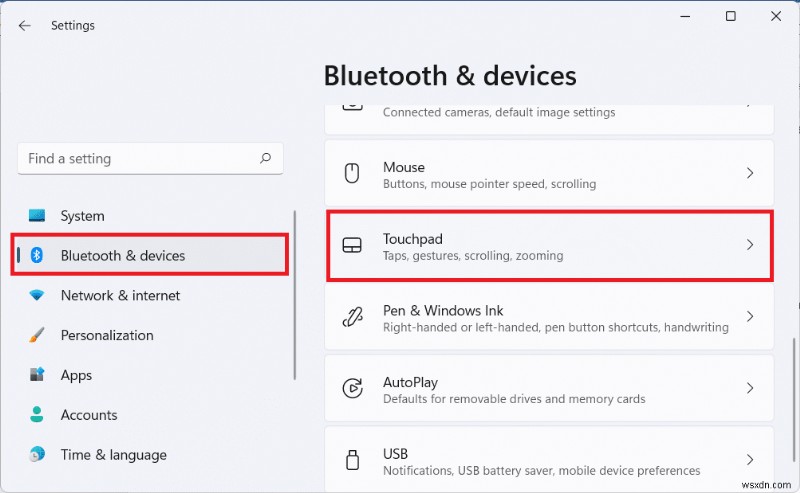Click the Mouse device icon
Viewport: 800px width, 493px height.
tap(352, 174)
